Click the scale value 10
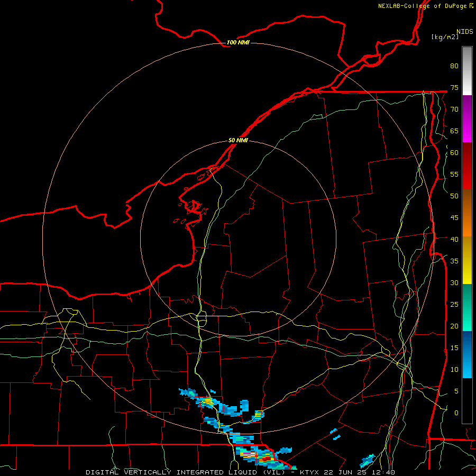 click(x=454, y=370)
